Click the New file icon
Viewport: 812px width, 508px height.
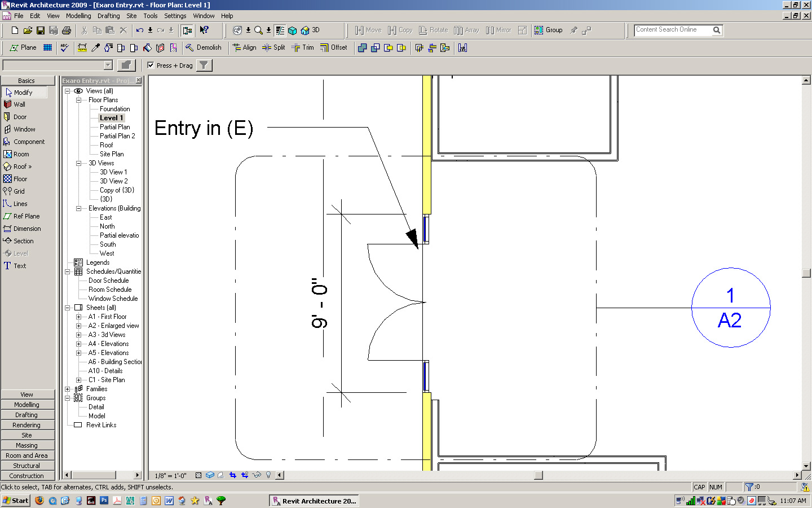pos(15,30)
